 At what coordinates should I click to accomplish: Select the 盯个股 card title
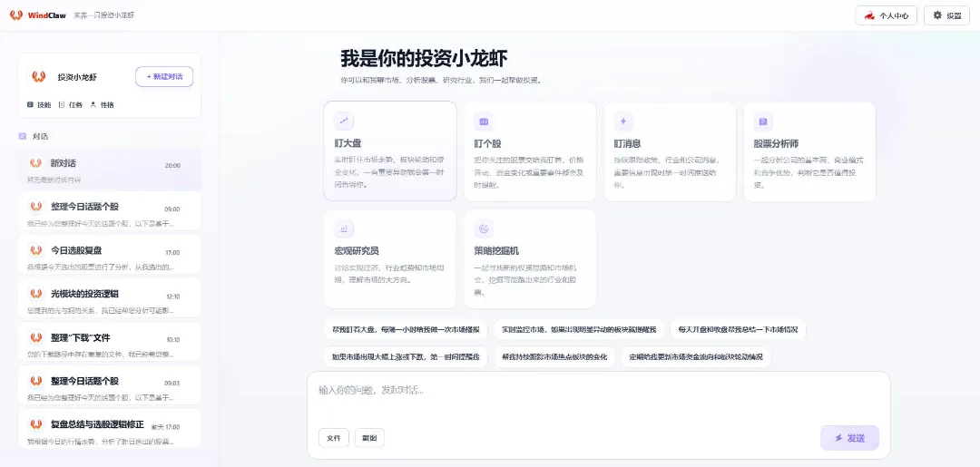[487, 143]
